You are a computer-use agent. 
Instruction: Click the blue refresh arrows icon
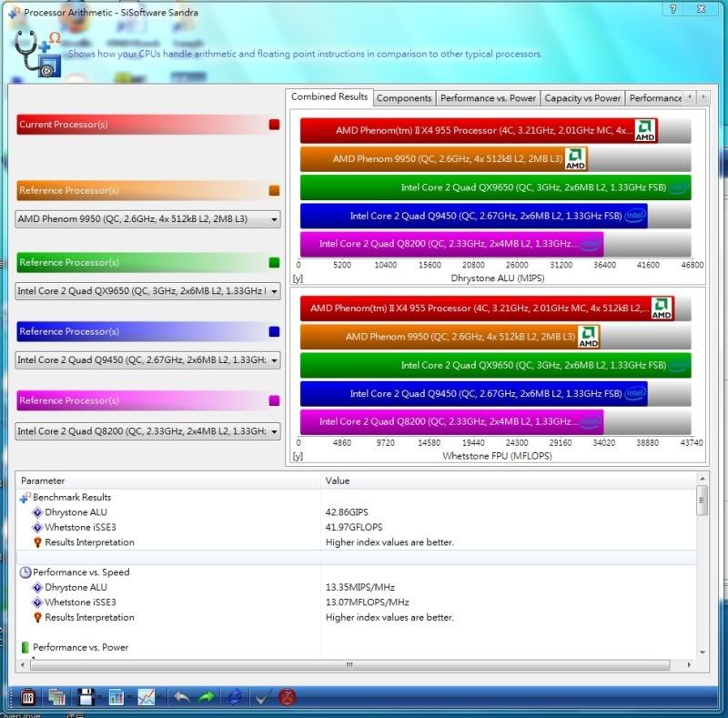click(235, 697)
